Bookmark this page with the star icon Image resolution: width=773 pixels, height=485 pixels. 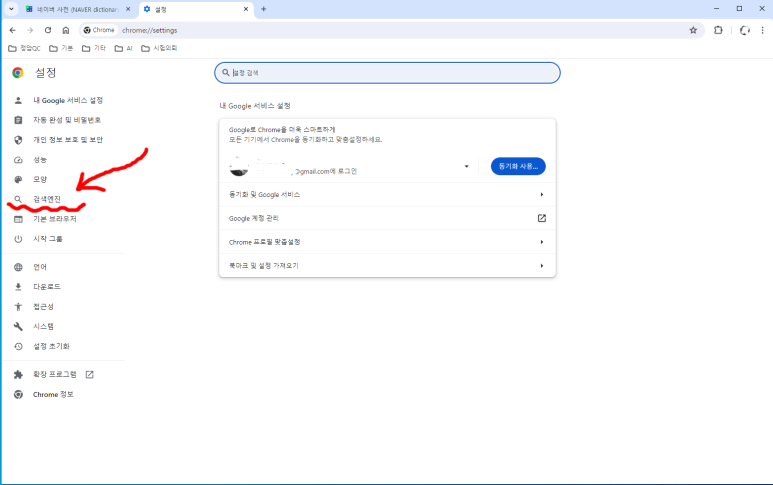tap(693, 30)
